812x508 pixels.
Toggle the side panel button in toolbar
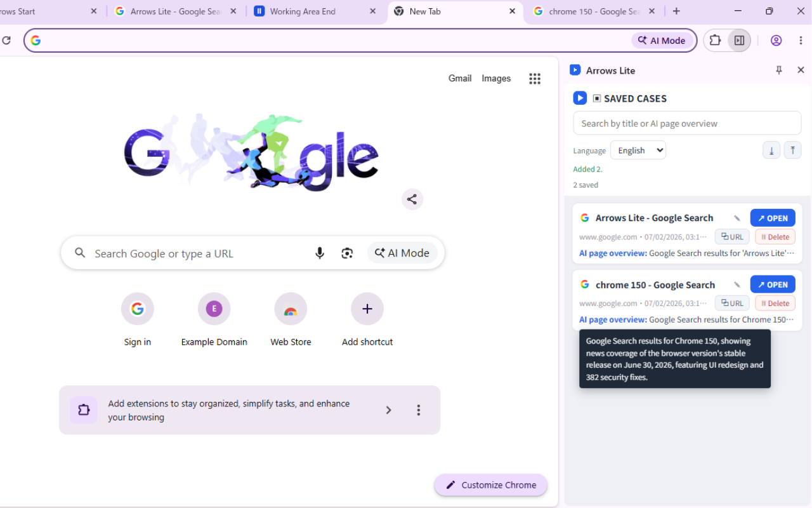click(x=739, y=41)
